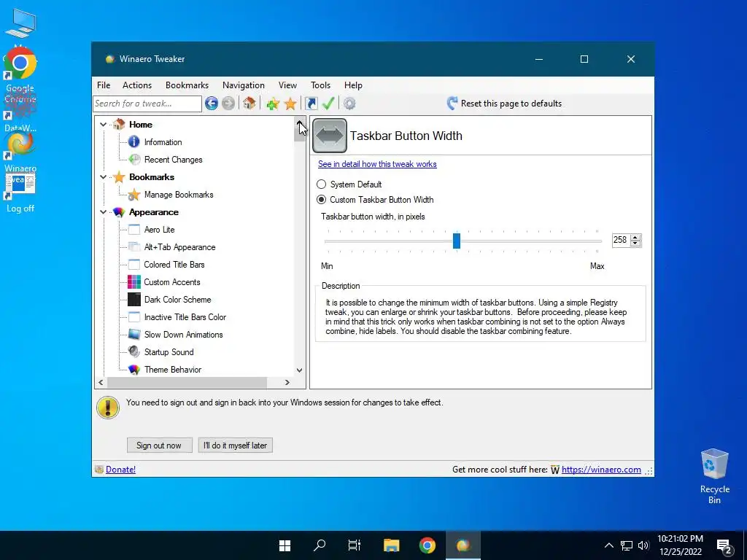747x560 pixels.
Task: Click the tree horizontal scrollbar left arrow
Action: tap(101, 382)
